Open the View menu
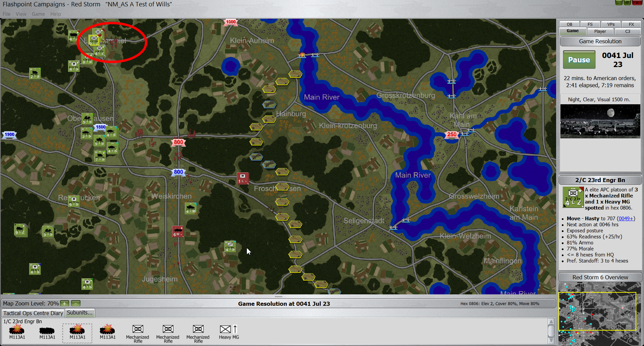644x346 pixels. [x=21, y=14]
